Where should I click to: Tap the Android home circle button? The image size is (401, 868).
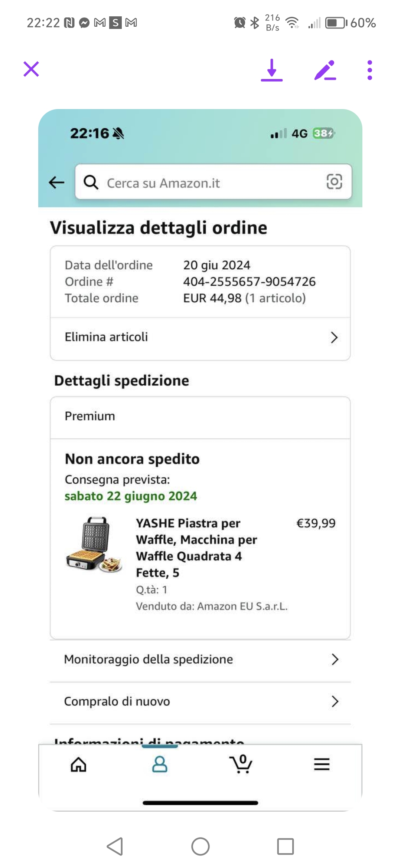tap(200, 846)
